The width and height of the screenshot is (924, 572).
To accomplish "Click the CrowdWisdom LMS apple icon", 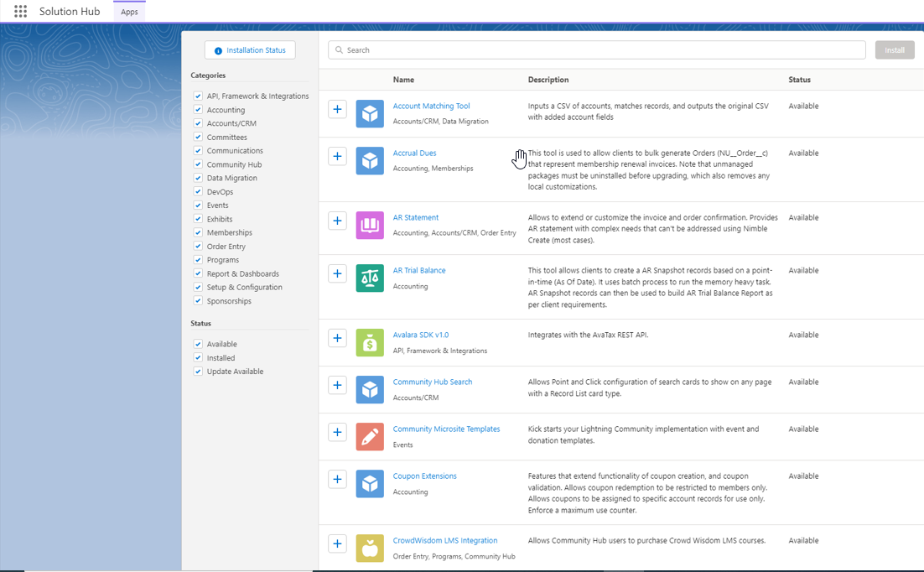I will 370,548.
